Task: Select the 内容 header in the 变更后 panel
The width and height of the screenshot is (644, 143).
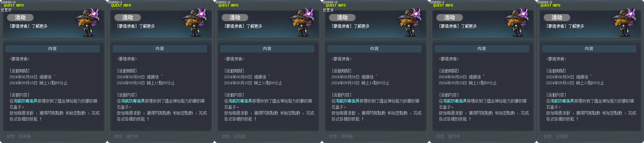Action: pos(374,49)
